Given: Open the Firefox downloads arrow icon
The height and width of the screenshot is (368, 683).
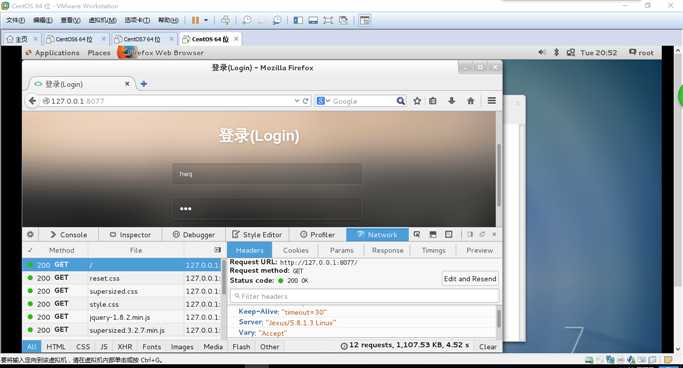Looking at the screenshot, I should pyautogui.click(x=452, y=101).
